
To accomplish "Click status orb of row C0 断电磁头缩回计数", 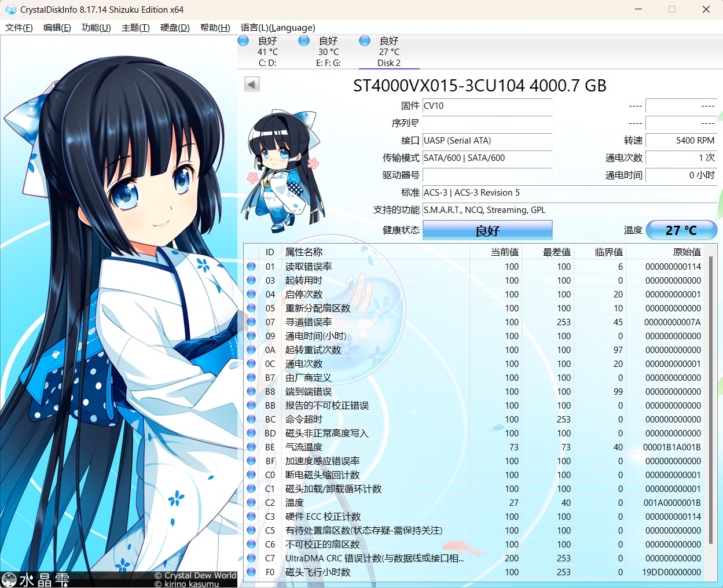I will [251, 475].
